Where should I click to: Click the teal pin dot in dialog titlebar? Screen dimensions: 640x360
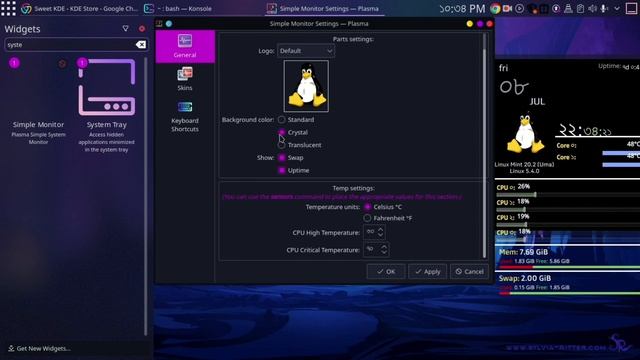(x=169, y=24)
